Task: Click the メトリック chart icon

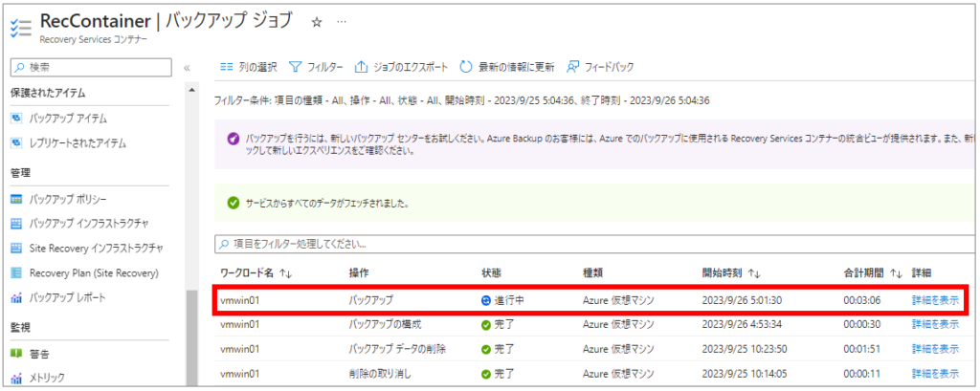Action: coord(17,378)
